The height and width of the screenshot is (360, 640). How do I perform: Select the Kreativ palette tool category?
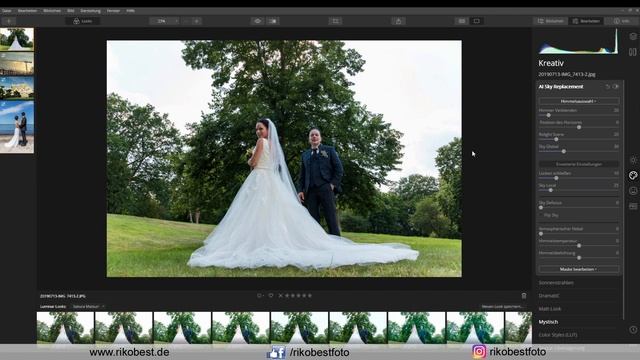click(633, 176)
